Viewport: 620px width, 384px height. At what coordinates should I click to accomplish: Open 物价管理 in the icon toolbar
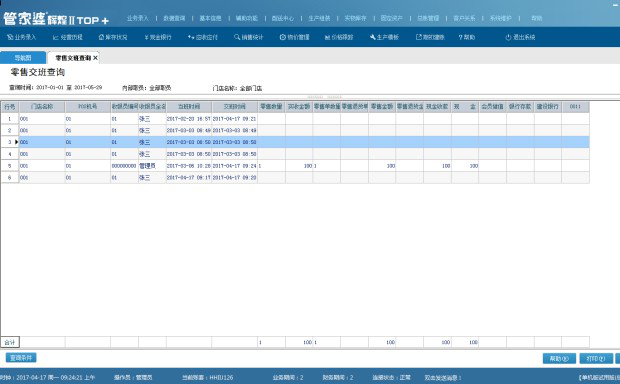[x=294, y=37]
